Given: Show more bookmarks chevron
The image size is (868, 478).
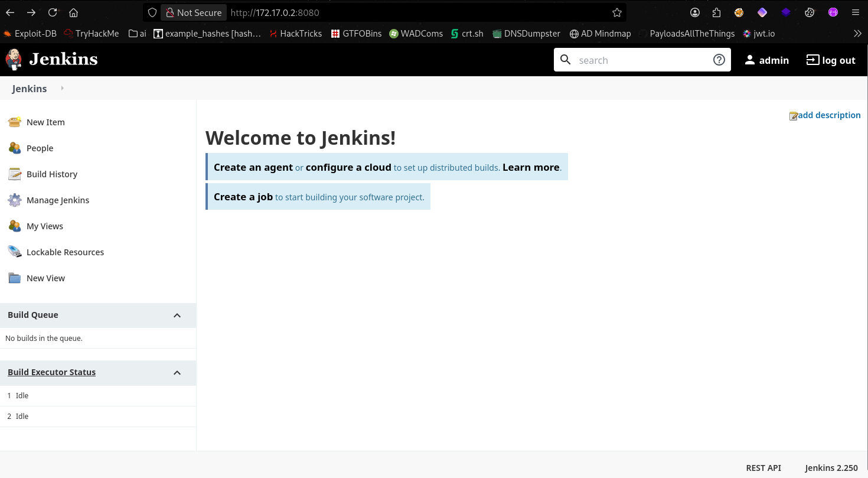Looking at the screenshot, I should pyautogui.click(x=857, y=34).
